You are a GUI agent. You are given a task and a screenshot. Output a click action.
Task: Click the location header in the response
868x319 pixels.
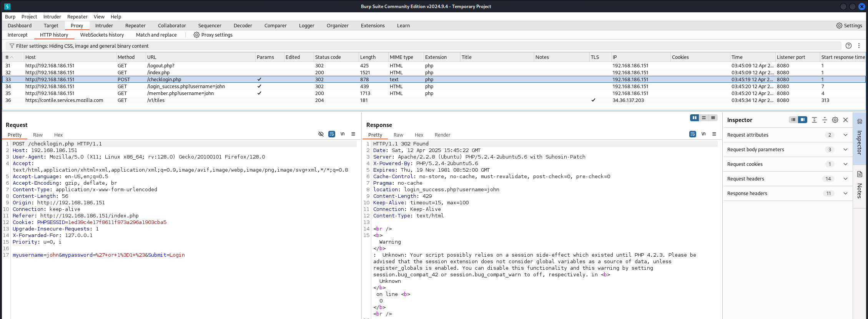click(x=436, y=189)
